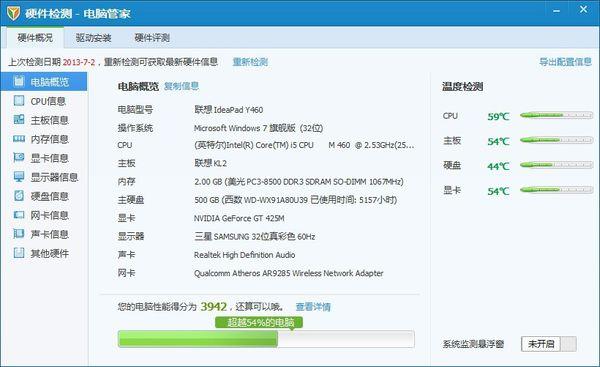Close the 硬件检测 window

583,9
